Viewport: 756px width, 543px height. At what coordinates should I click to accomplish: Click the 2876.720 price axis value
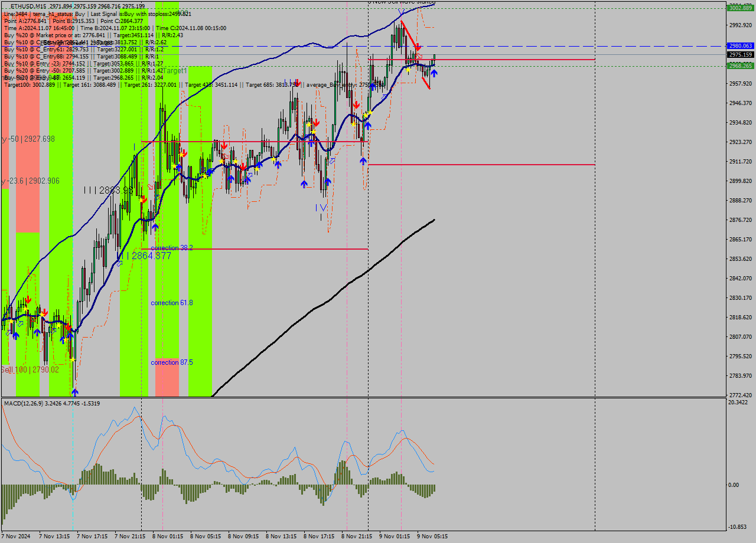click(741, 220)
